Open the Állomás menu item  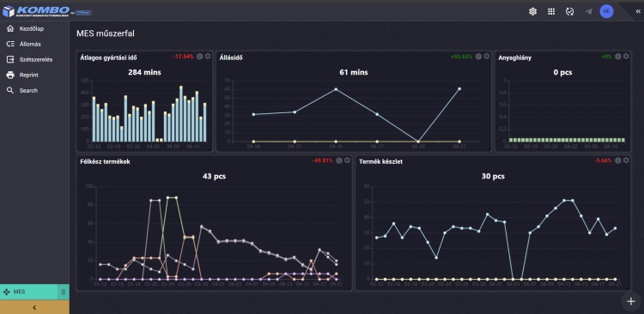point(34,44)
